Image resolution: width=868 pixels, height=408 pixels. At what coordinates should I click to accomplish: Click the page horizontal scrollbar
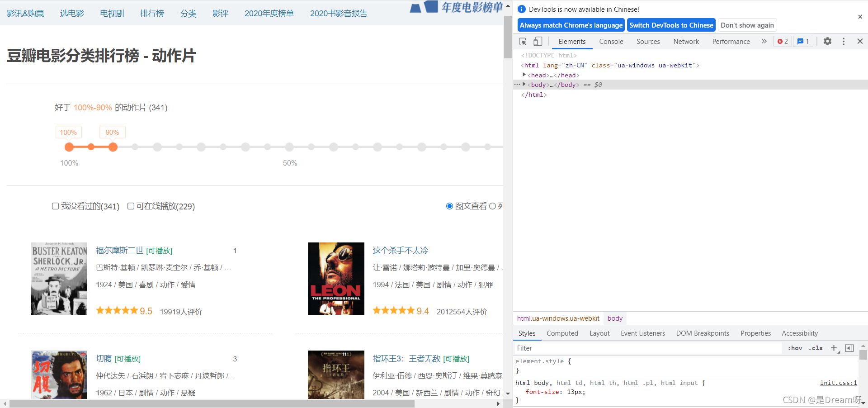pyautogui.click(x=212, y=403)
